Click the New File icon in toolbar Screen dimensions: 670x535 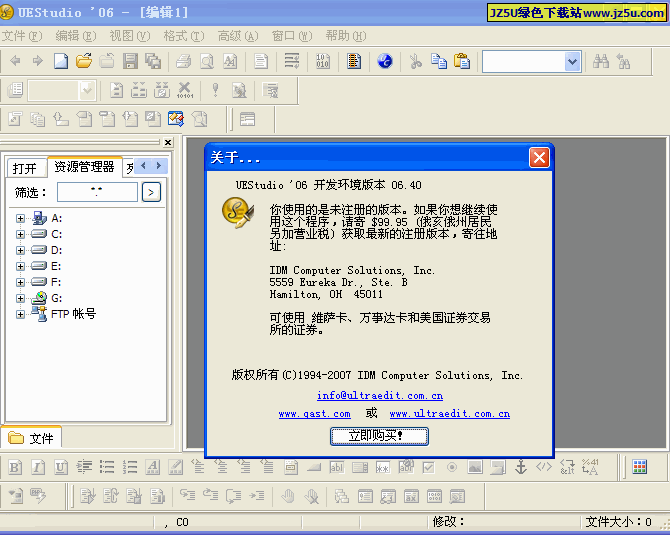(x=61, y=61)
